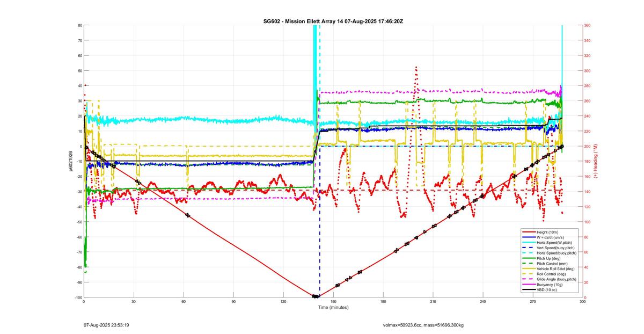The width and height of the screenshot is (644, 334).
Task: Click the p6021026 left axis label
Action: click(x=70, y=161)
